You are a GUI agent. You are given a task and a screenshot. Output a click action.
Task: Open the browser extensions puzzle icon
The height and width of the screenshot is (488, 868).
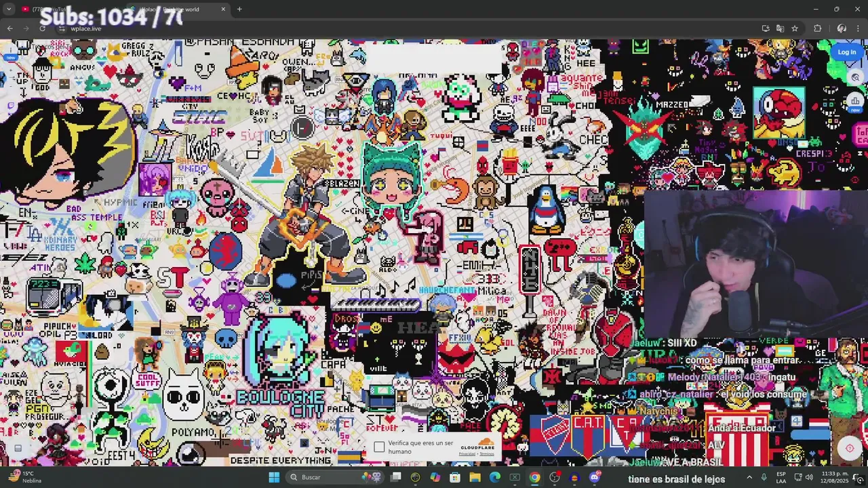[x=817, y=28]
